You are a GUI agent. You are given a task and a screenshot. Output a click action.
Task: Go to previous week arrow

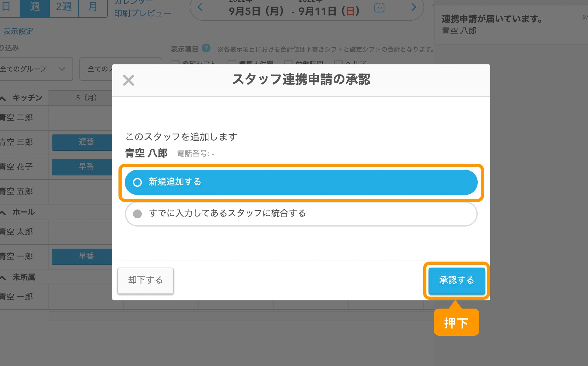click(200, 7)
